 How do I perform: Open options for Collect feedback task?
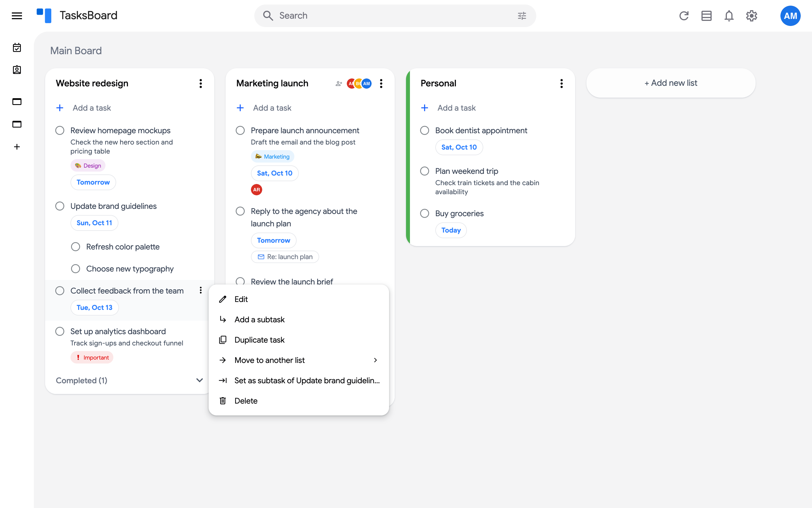click(x=201, y=290)
